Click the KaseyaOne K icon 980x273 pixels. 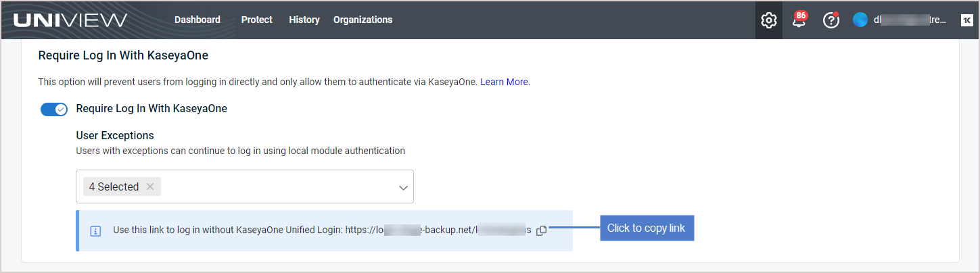(x=966, y=20)
